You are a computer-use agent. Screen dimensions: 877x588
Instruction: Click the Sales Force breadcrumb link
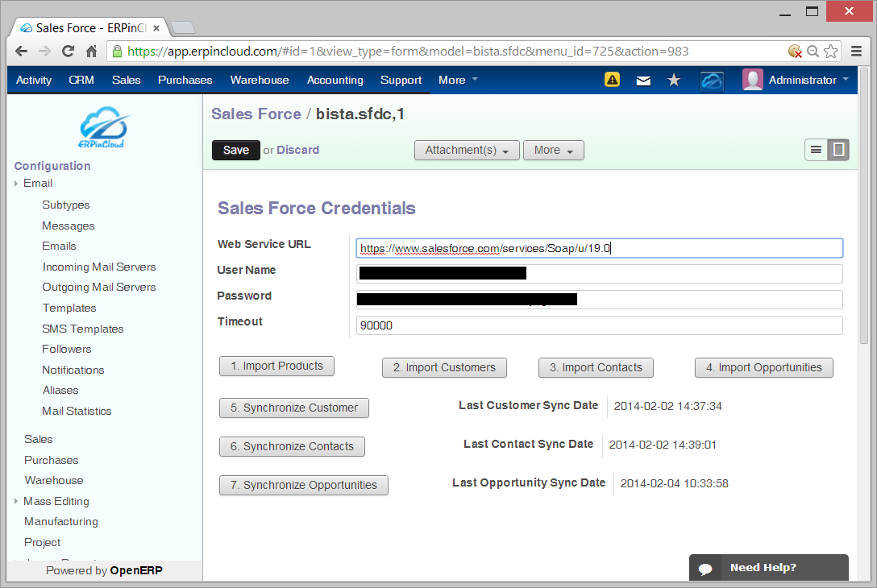point(256,114)
